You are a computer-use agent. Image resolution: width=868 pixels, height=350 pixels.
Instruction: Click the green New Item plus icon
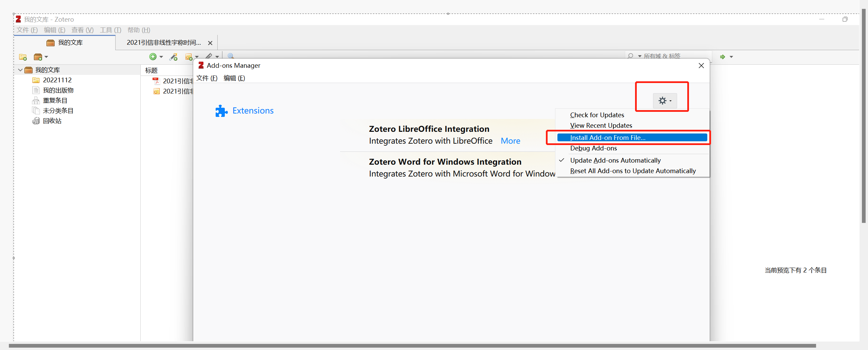click(153, 57)
